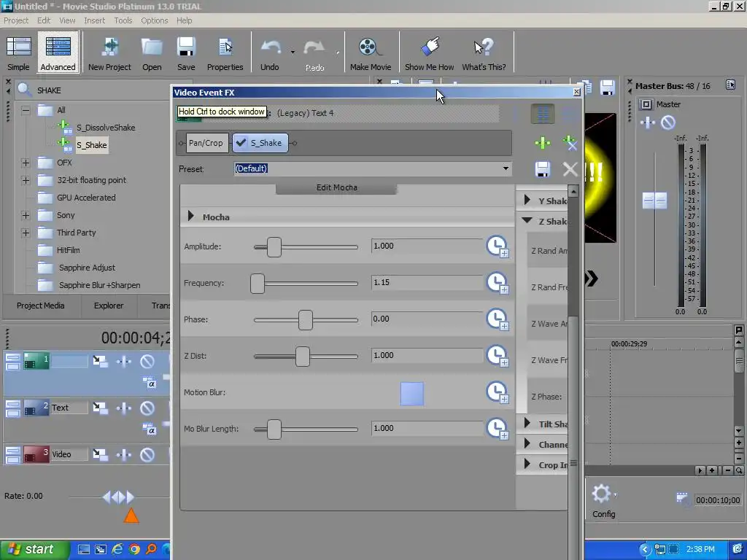Click the SHAKE search field
Screen dimensions: 747x560
pyautogui.click(x=102, y=90)
